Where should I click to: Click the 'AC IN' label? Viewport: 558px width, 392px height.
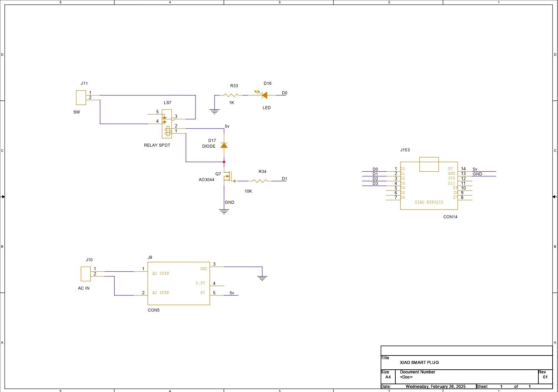point(84,288)
